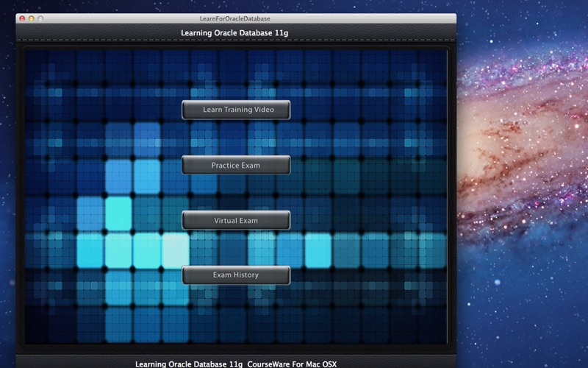Click the disabled zoom window button

coord(40,18)
